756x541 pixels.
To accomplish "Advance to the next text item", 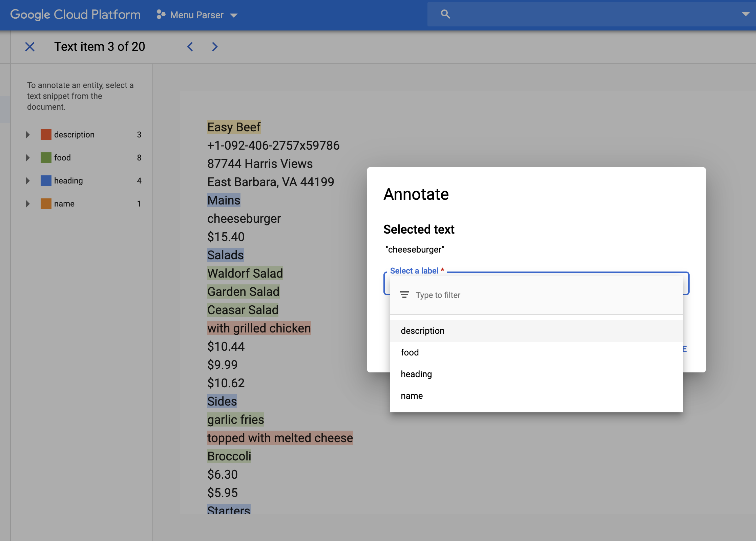I will click(x=214, y=47).
